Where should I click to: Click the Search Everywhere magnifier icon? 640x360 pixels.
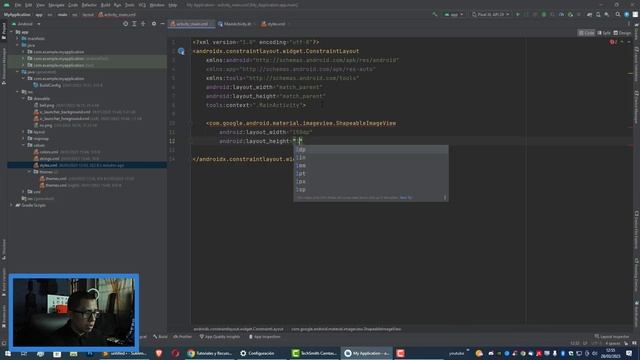tap(618, 14)
